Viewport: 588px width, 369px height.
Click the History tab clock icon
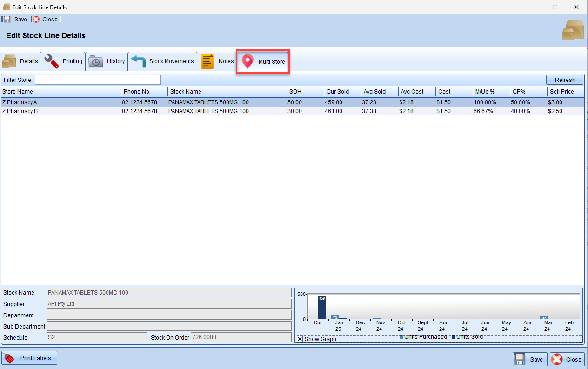96,61
